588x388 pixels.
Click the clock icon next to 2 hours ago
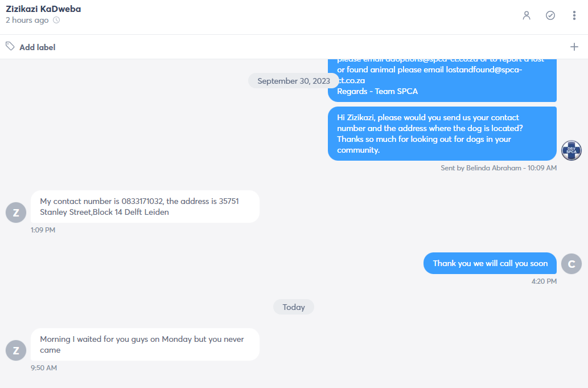[x=56, y=21]
